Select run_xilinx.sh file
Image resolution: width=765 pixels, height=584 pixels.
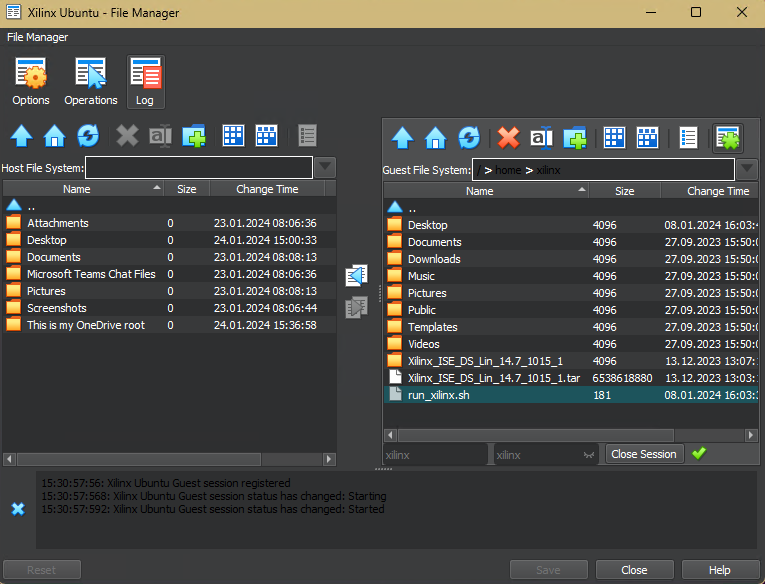click(571, 395)
